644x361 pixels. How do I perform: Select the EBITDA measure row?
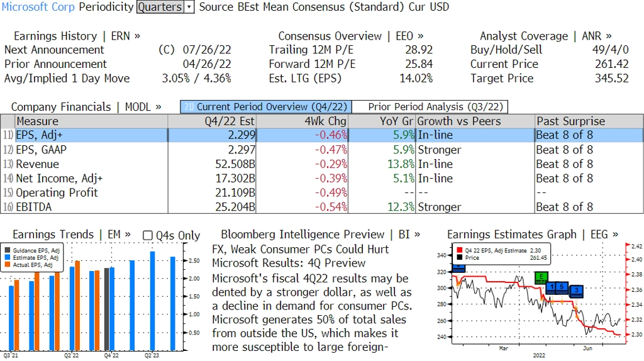[321, 206]
